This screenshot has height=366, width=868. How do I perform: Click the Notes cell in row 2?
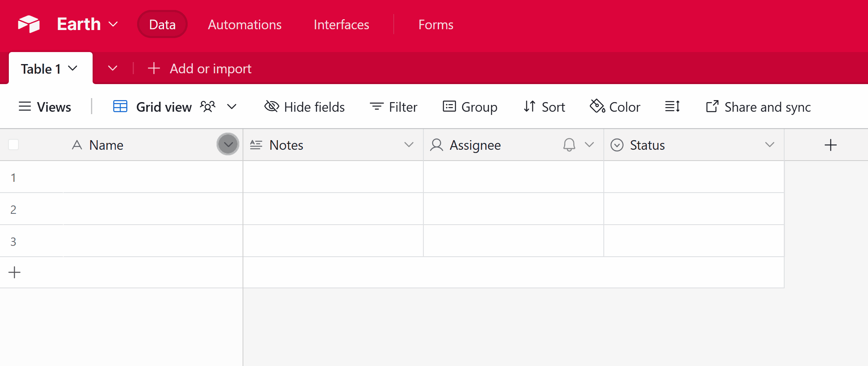[333, 209]
